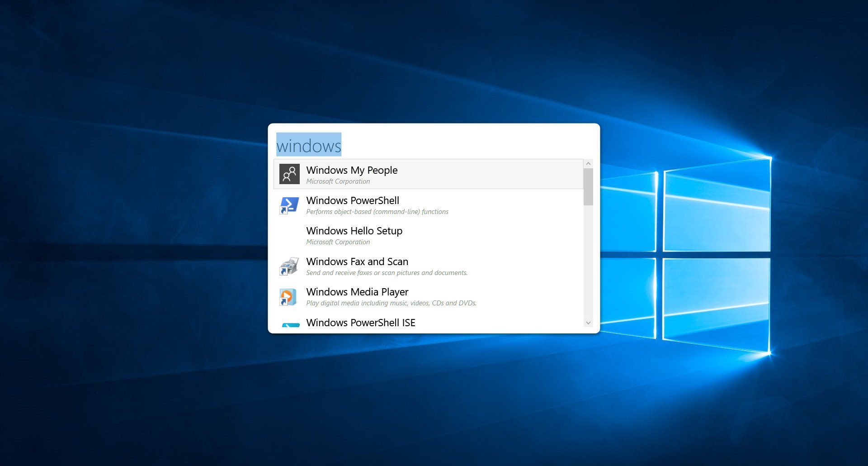Click "Microsoft Corporation" under Windows My People
868x466 pixels.
[338, 181]
